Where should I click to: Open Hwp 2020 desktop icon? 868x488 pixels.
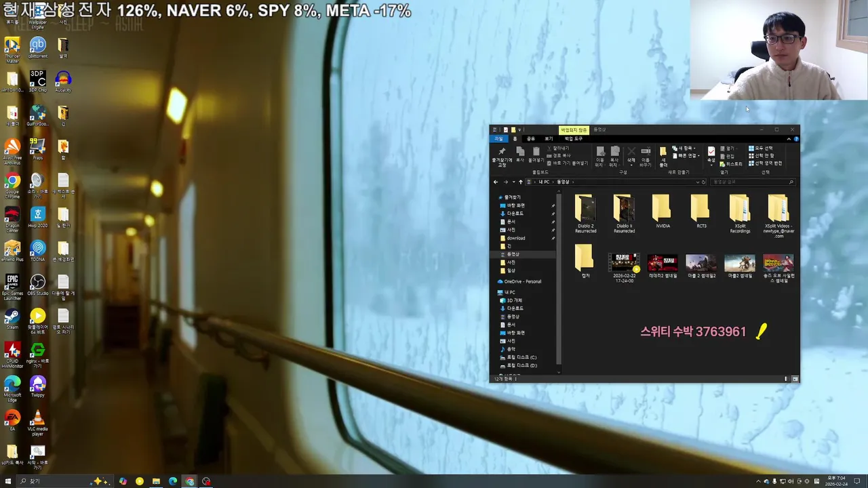tap(37, 217)
